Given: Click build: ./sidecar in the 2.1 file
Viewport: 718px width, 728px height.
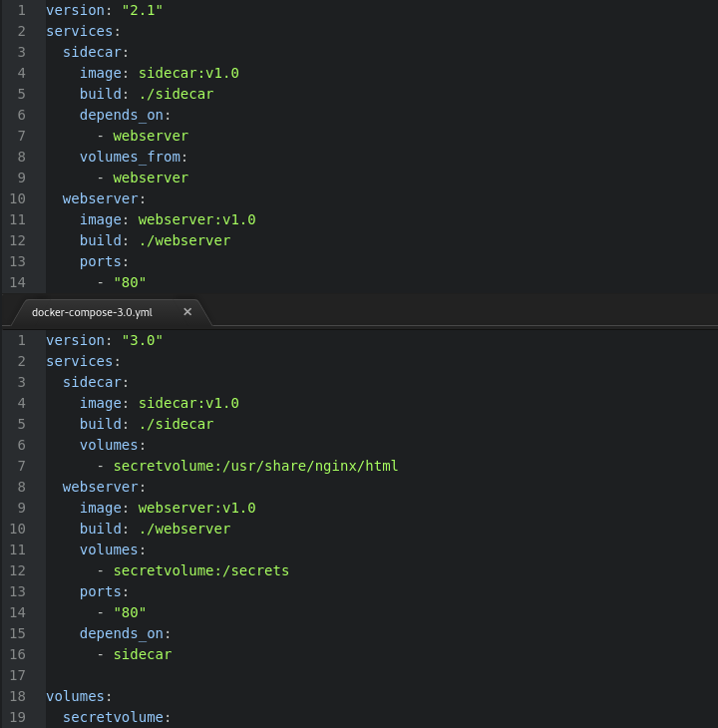Looking at the screenshot, I should [x=147, y=95].
